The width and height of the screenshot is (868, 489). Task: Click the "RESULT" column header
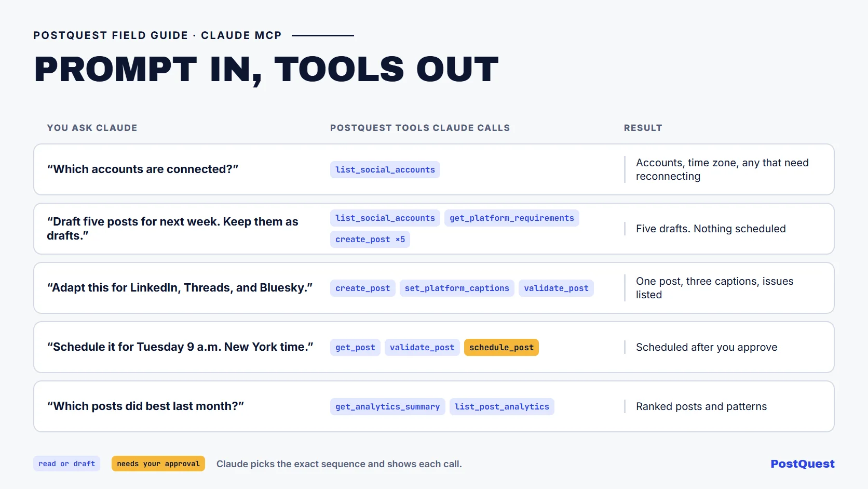pos(643,128)
